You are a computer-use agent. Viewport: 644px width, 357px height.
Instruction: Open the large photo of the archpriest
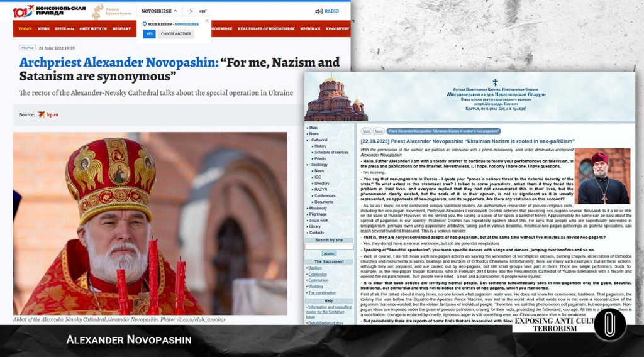pyautogui.click(x=150, y=223)
